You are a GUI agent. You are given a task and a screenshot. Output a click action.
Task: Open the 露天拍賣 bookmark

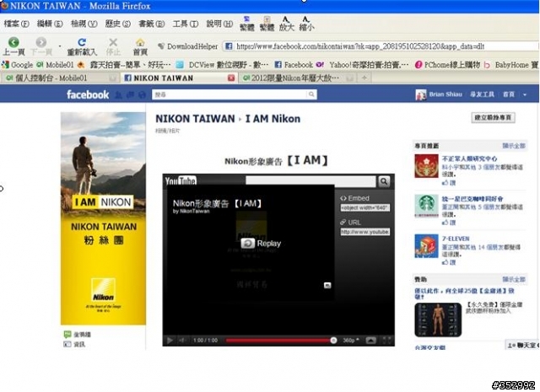click(x=124, y=65)
